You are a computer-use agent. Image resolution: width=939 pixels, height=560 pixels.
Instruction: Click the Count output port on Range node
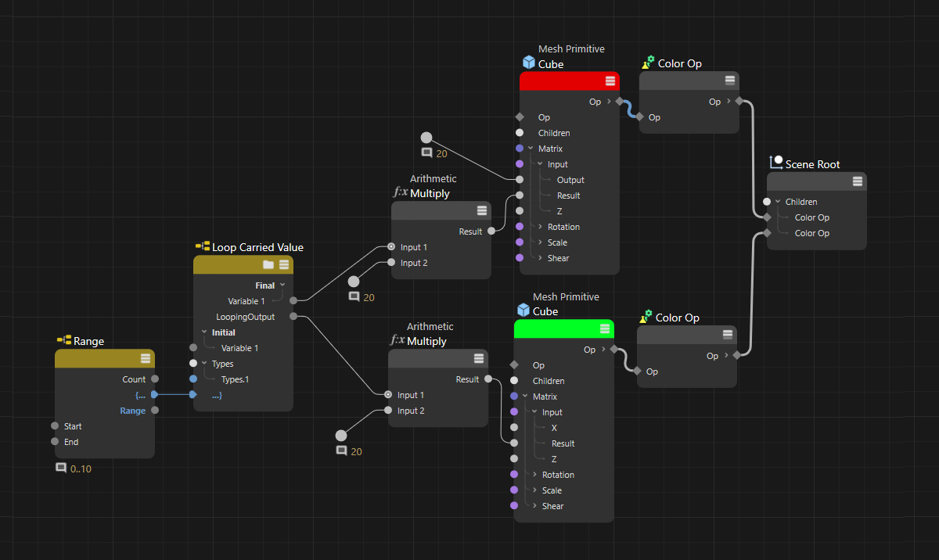click(x=155, y=379)
